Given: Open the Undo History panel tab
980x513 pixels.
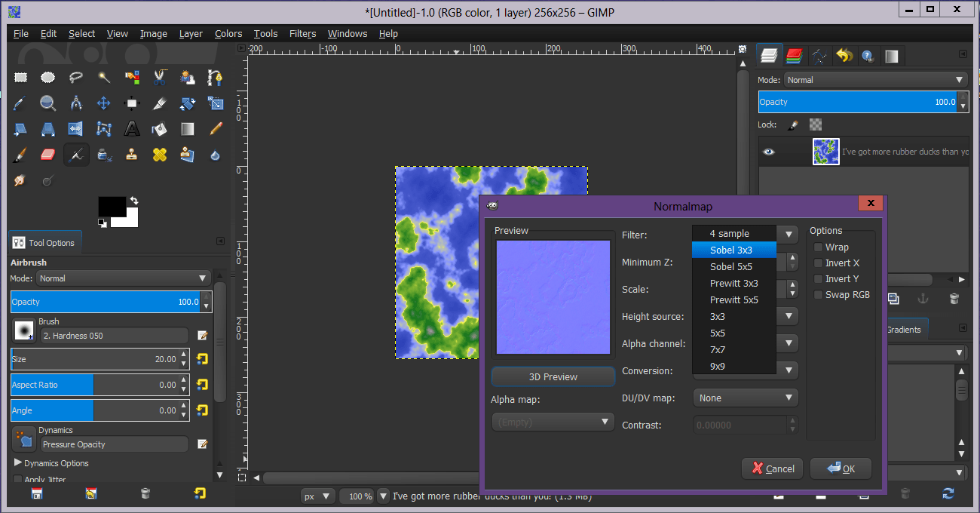Looking at the screenshot, I should pyautogui.click(x=844, y=56).
